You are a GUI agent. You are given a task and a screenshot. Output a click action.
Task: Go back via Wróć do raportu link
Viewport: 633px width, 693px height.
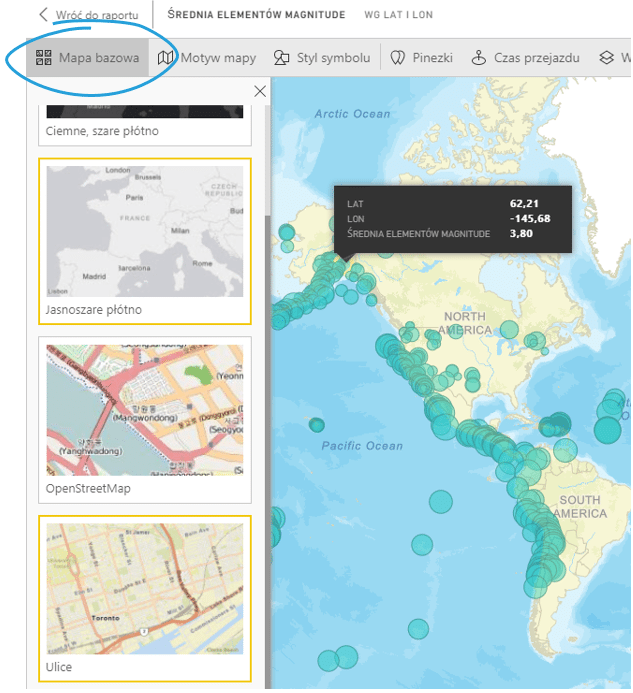pos(97,15)
